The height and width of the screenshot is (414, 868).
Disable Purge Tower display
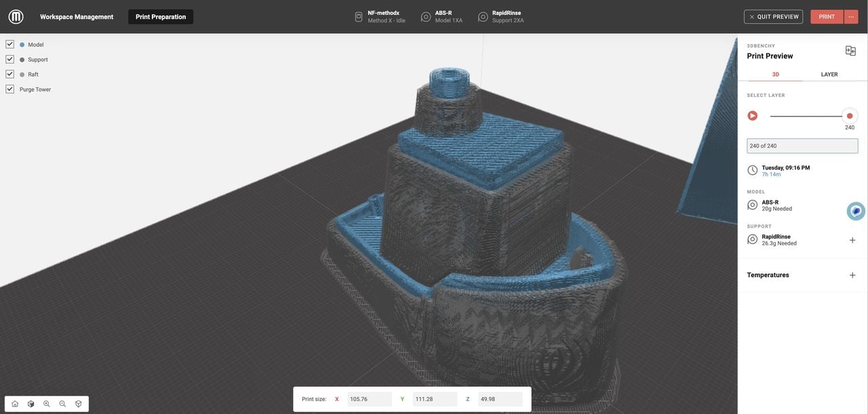pos(9,89)
